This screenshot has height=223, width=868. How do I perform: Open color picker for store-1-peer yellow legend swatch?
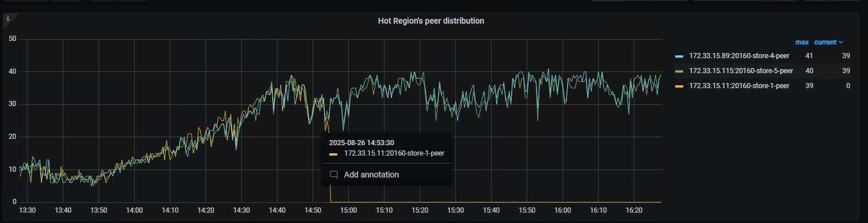click(x=679, y=86)
